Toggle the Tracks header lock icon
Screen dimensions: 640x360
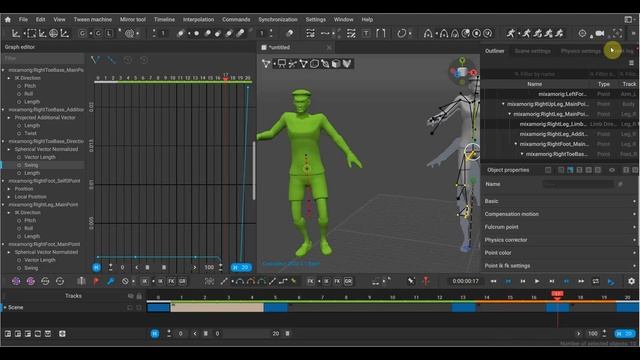[139, 296]
